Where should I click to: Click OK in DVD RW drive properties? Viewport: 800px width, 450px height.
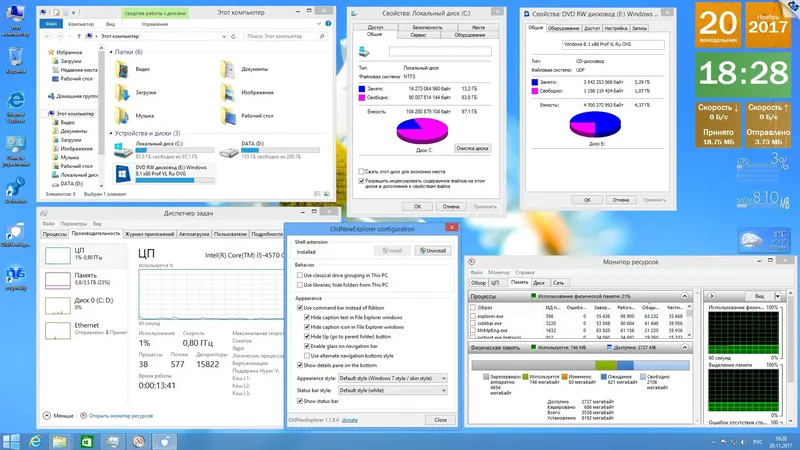[x=587, y=200]
